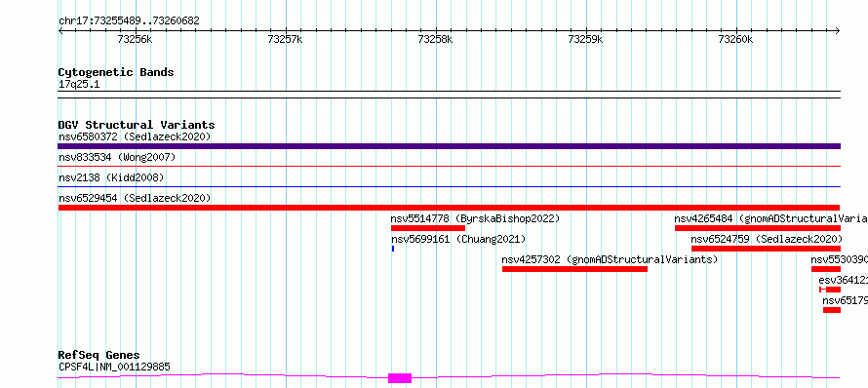Viewport: 868px width, 388px height.
Task: Click the 73260k ruler tick label
Action: click(x=735, y=39)
